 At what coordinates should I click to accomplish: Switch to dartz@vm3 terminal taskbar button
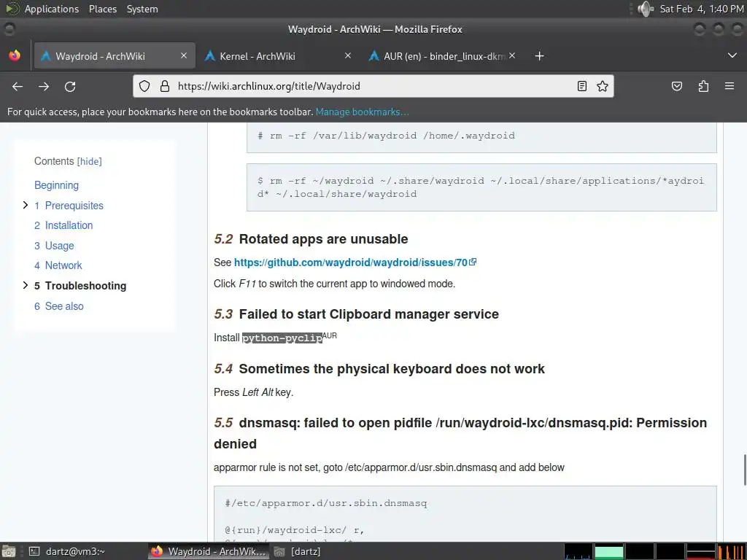click(x=68, y=551)
